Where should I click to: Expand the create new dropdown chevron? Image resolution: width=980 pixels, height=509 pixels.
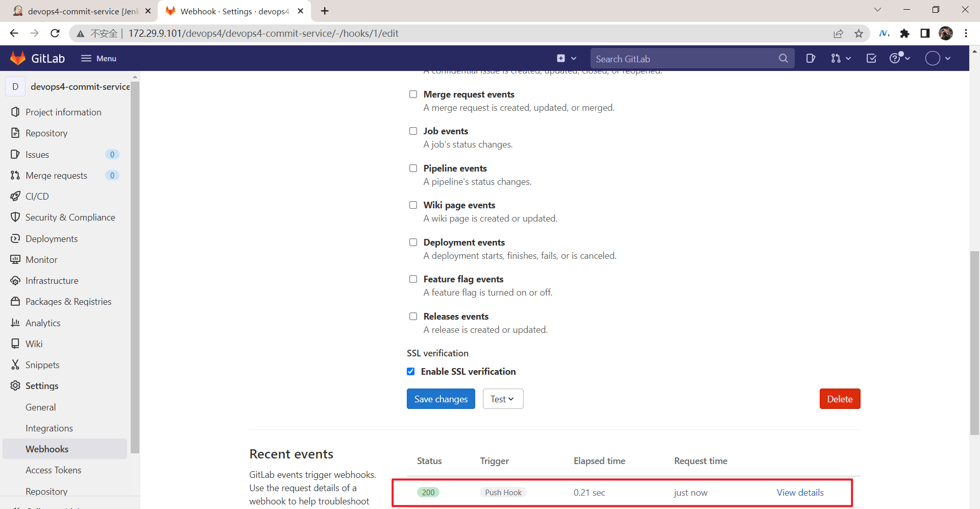tap(574, 58)
